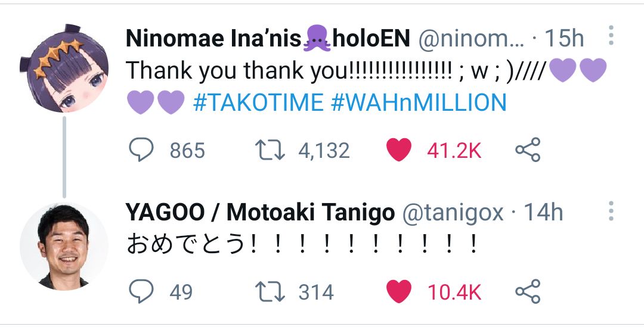Share Ninomae Ina'nis's tweet

click(x=527, y=150)
